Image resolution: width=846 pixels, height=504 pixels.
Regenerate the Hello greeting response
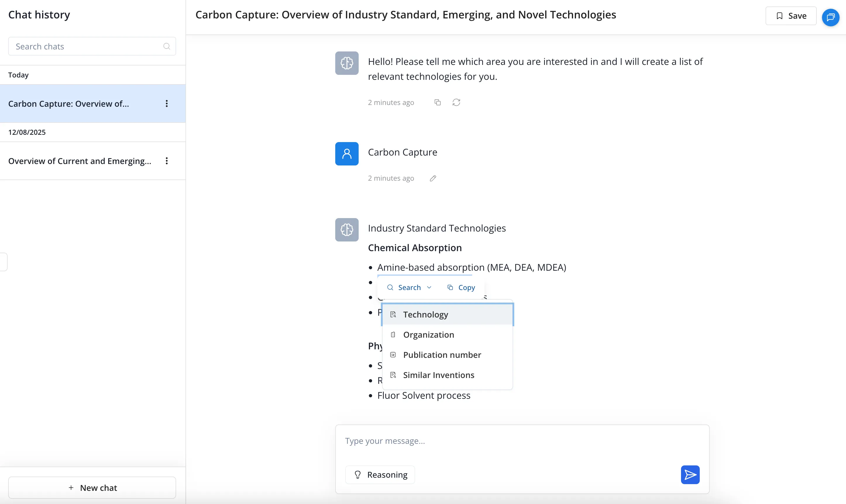(x=456, y=102)
